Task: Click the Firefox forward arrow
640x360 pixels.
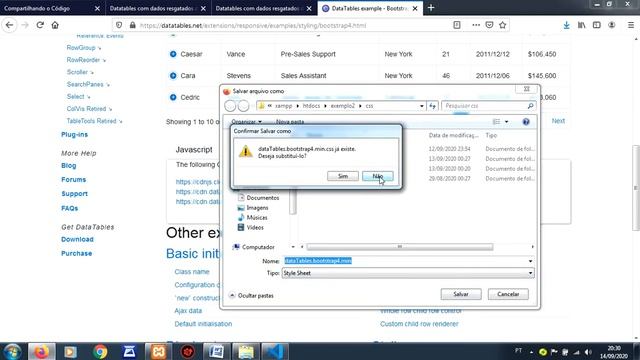Action: coord(25,25)
